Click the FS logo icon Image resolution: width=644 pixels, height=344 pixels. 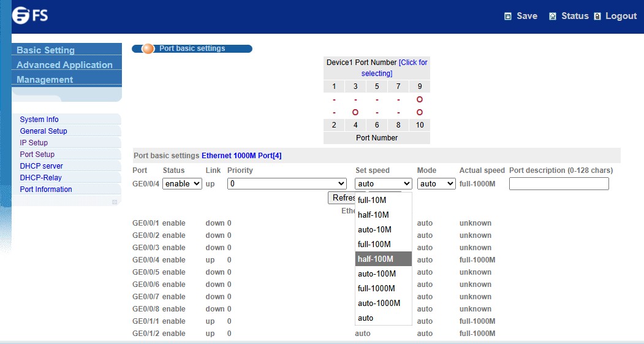(21, 15)
